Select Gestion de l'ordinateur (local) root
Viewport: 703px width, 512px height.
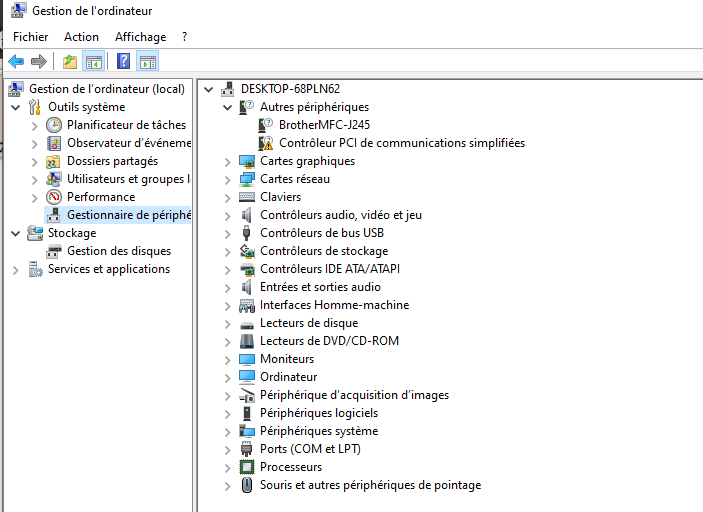[x=107, y=89]
